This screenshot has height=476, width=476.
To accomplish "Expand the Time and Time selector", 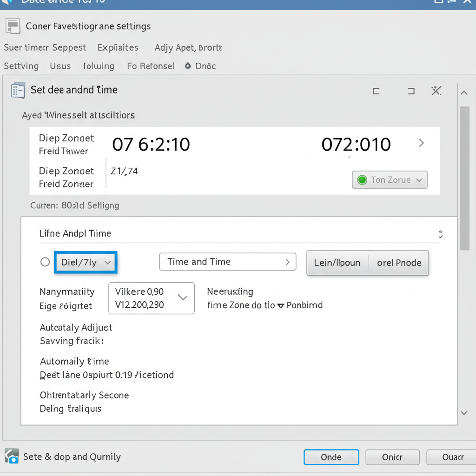I will (228, 262).
